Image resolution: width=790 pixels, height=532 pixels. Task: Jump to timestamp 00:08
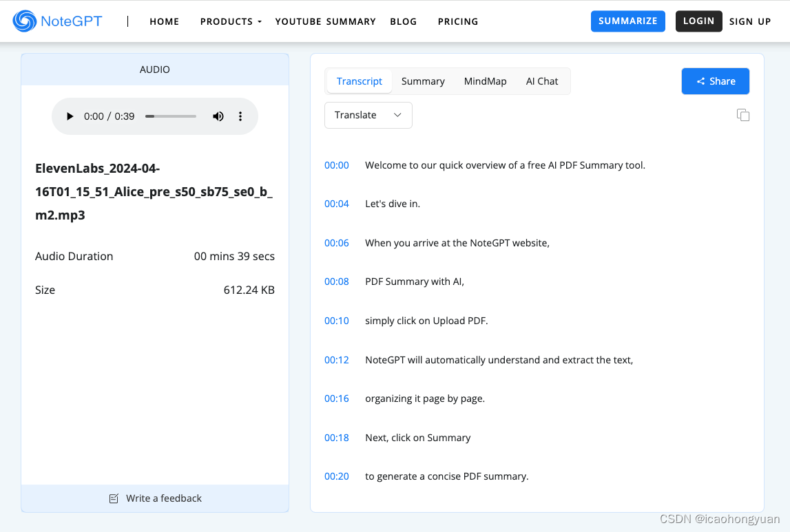[x=337, y=281]
